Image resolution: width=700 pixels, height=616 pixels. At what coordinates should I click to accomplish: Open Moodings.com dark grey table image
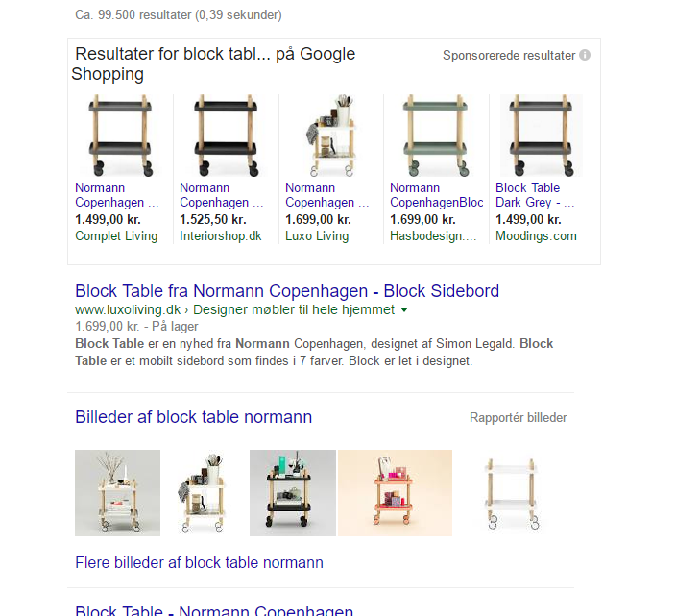point(541,135)
